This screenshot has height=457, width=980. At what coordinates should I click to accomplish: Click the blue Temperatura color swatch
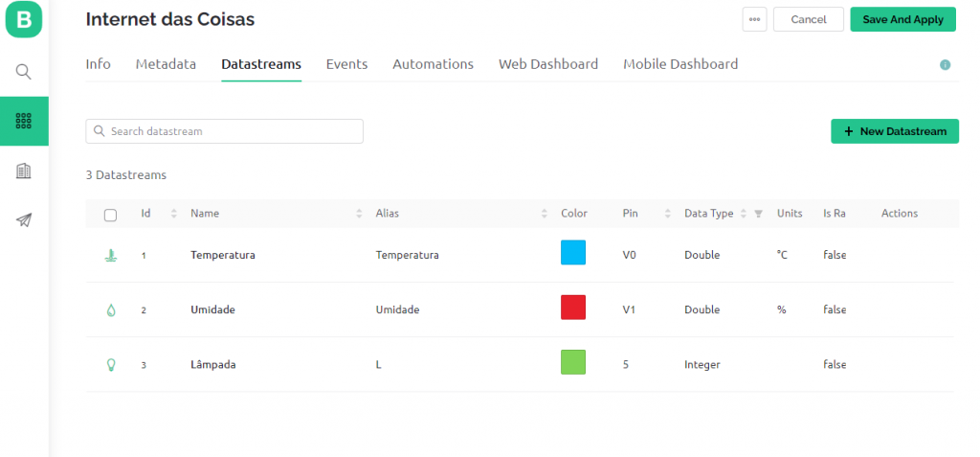[573, 252]
